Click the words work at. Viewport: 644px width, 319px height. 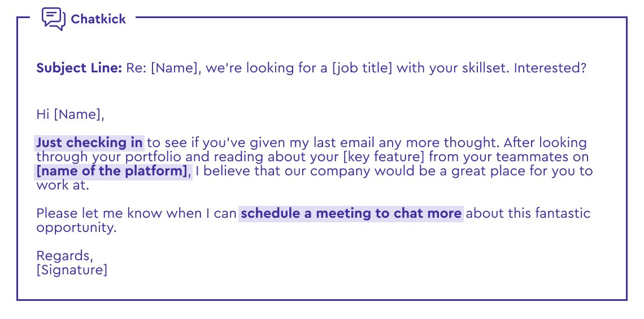pyautogui.click(x=63, y=186)
